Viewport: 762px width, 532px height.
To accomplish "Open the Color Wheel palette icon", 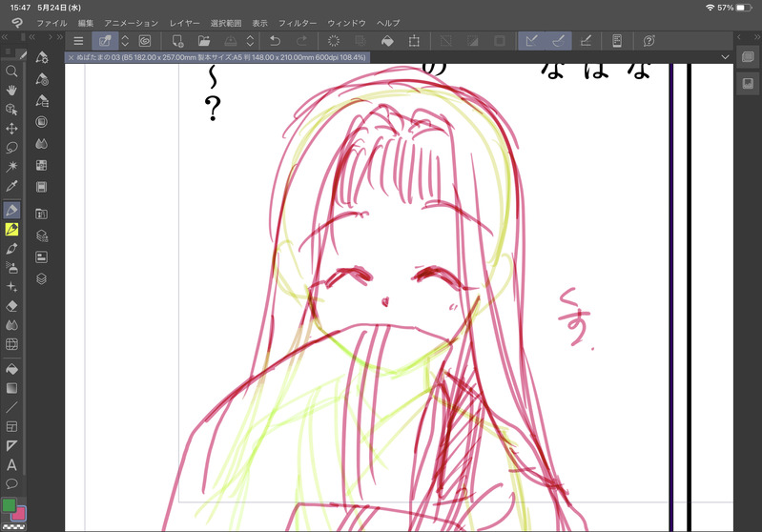I will pos(42,122).
